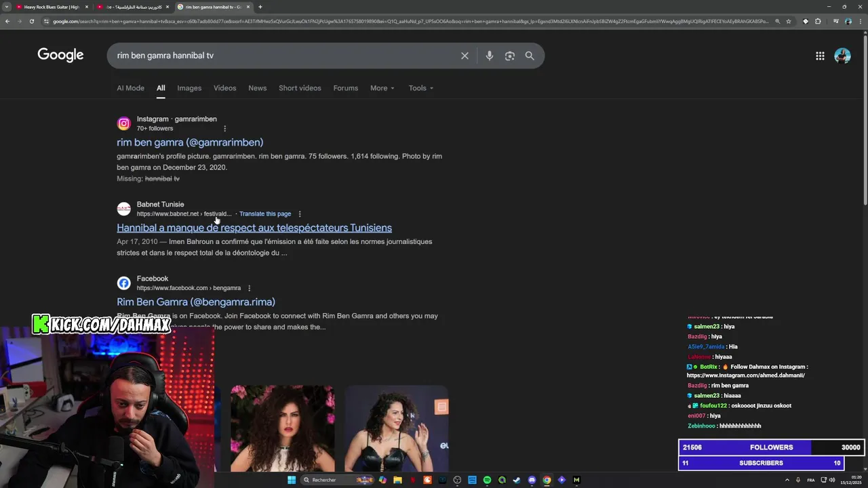This screenshot has height=488, width=868.
Task: Click the page vertical scrollbar
Action: (865, 122)
